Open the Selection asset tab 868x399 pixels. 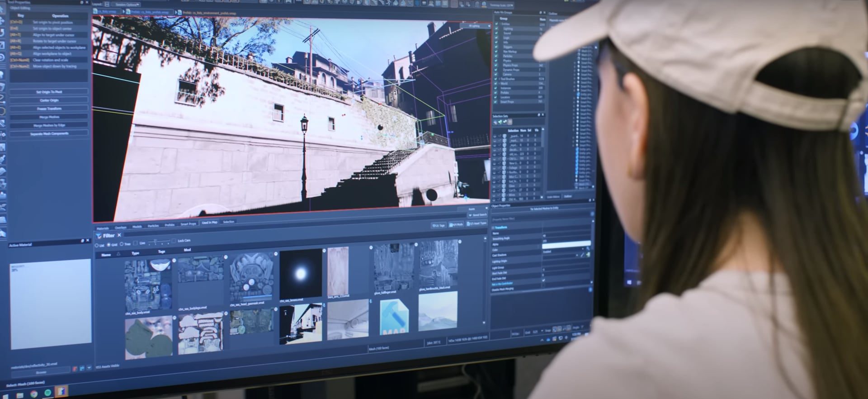[x=228, y=222]
